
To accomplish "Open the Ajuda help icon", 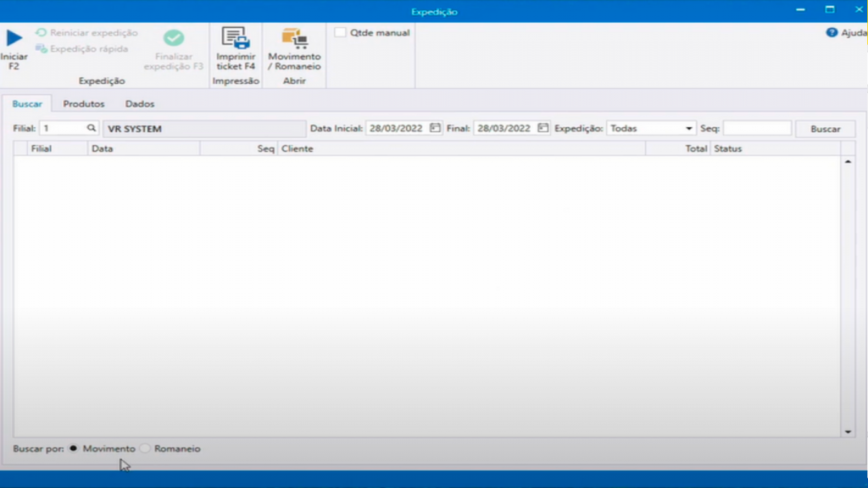I will [832, 33].
